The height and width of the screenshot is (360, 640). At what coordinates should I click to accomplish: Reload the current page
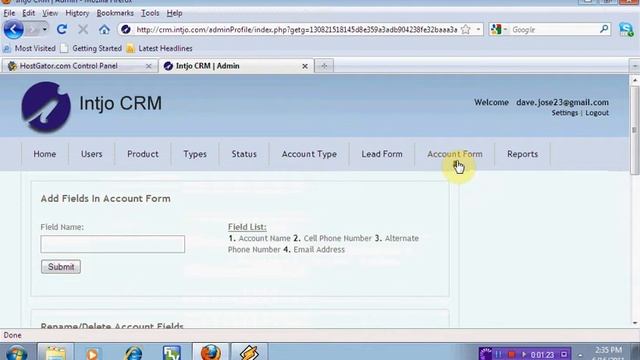[x=62, y=29]
